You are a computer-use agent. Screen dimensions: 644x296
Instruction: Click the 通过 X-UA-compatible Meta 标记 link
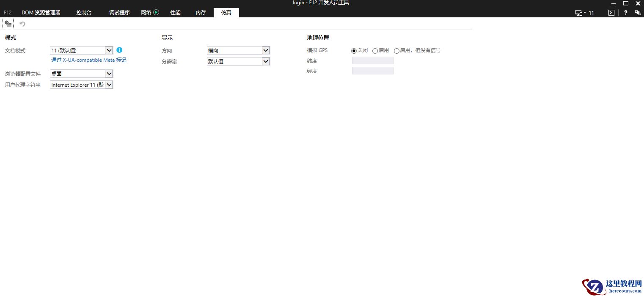88,60
